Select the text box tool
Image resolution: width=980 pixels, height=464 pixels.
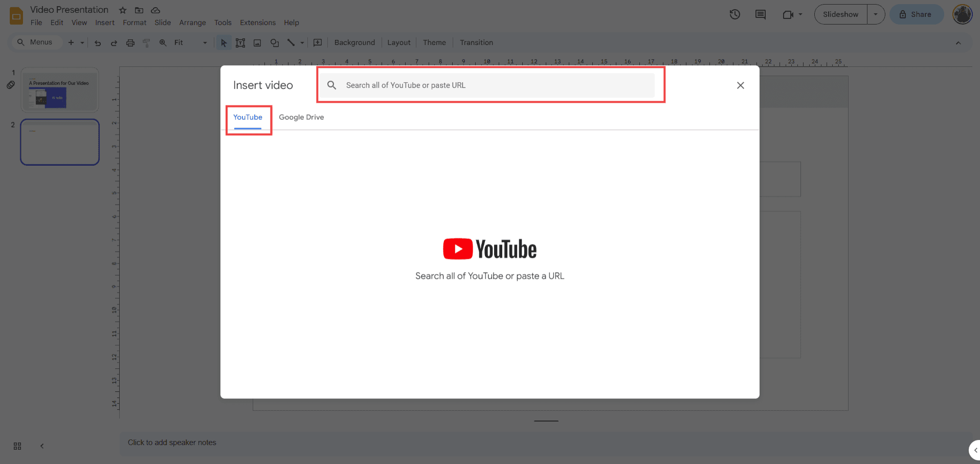pos(240,43)
